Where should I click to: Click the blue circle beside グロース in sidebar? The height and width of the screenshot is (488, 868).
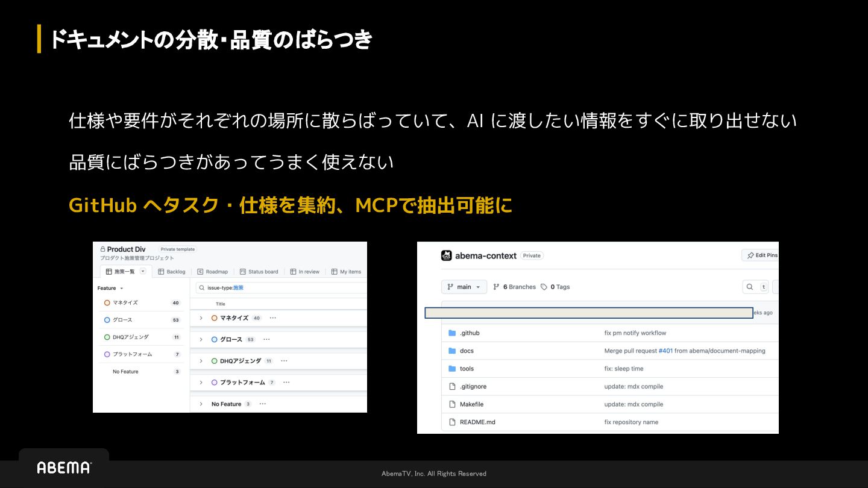107,320
